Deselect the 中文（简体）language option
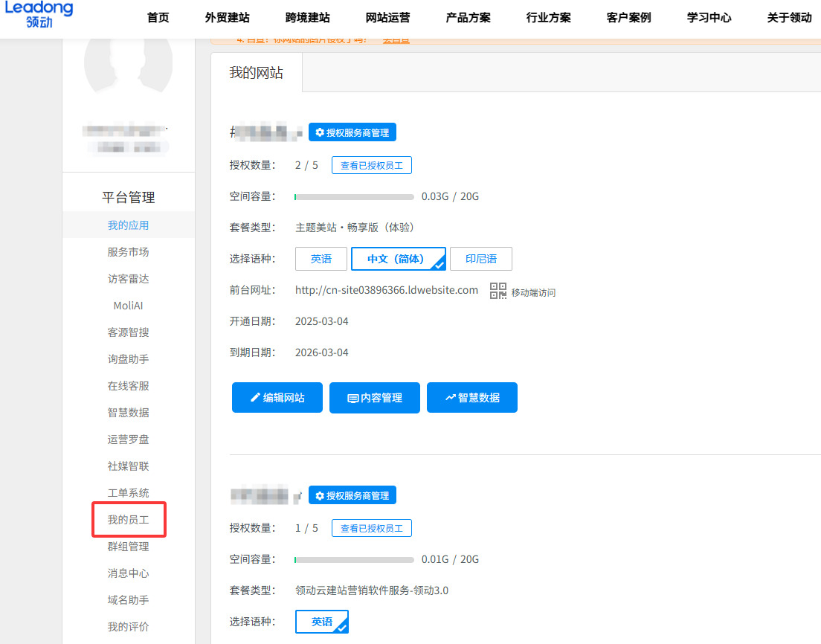 (x=399, y=259)
